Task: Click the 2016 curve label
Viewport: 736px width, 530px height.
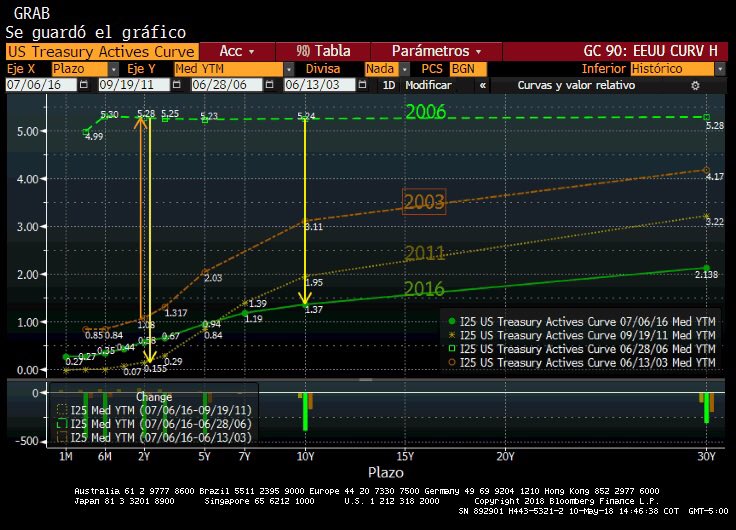Action: [424, 289]
